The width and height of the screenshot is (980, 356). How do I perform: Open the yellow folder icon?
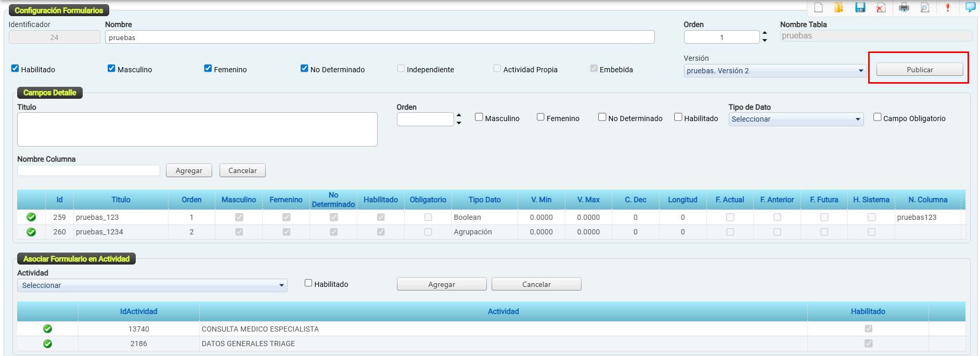[839, 7]
